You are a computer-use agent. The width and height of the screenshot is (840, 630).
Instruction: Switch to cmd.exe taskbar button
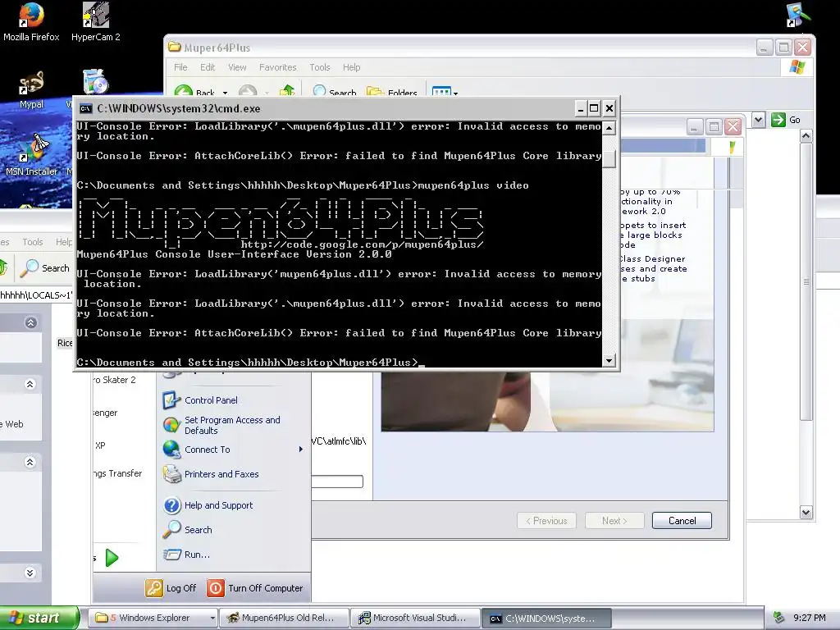546,619
